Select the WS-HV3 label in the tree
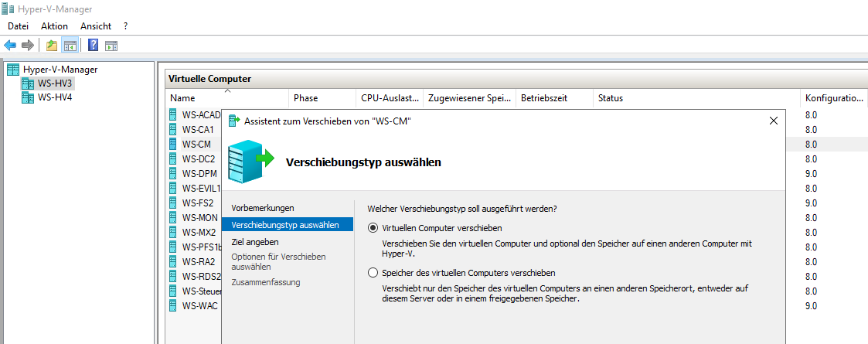Image resolution: width=868 pixels, height=344 pixels. (x=55, y=83)
